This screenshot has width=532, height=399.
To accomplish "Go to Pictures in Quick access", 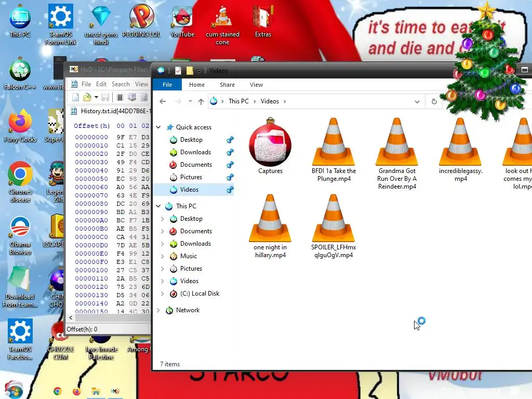I will click(x=191, y=177).
